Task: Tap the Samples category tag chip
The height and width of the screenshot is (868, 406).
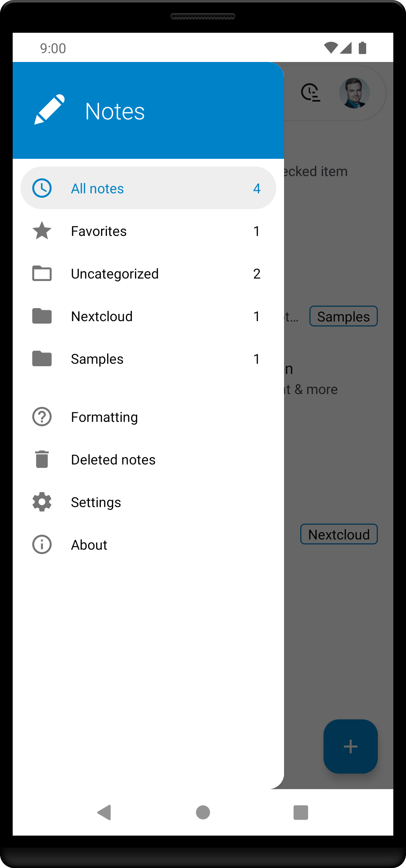Action: [x=344, y=316]
